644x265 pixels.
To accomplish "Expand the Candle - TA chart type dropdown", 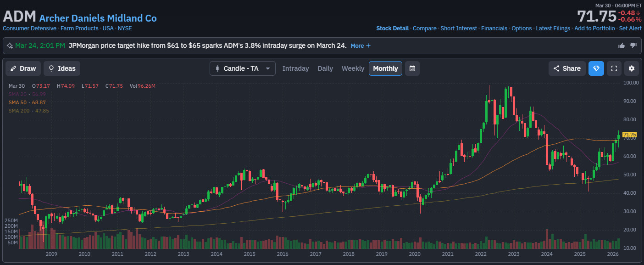I will coord(242,68).
